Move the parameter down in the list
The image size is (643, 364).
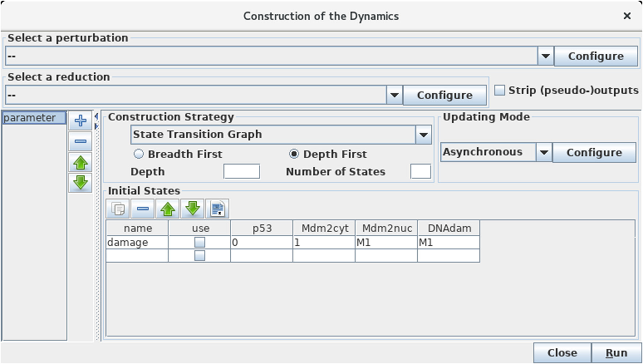pyautogui.click(x=80, y=183)
